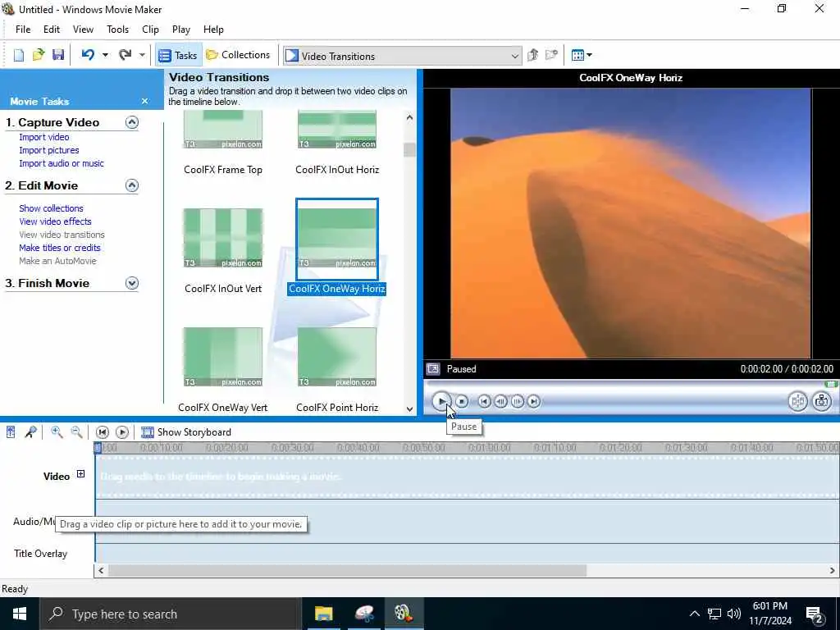Click the Play Timeline button
This screenshot has height=630, width=840.
pyautogui.click(x=122, y=432)
